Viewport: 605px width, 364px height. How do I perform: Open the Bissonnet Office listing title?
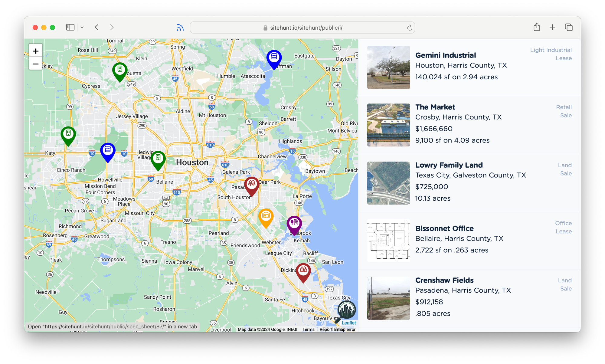(x=444, y=228)
